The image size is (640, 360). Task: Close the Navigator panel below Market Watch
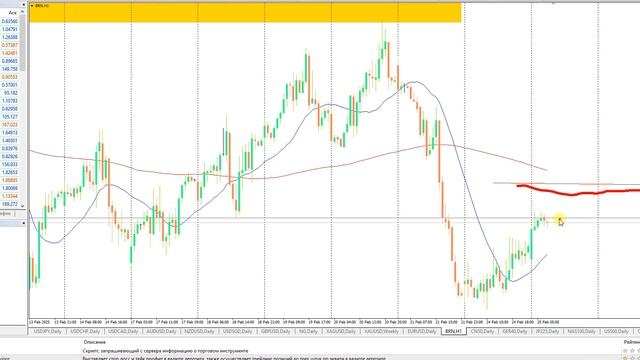point(23,223)
